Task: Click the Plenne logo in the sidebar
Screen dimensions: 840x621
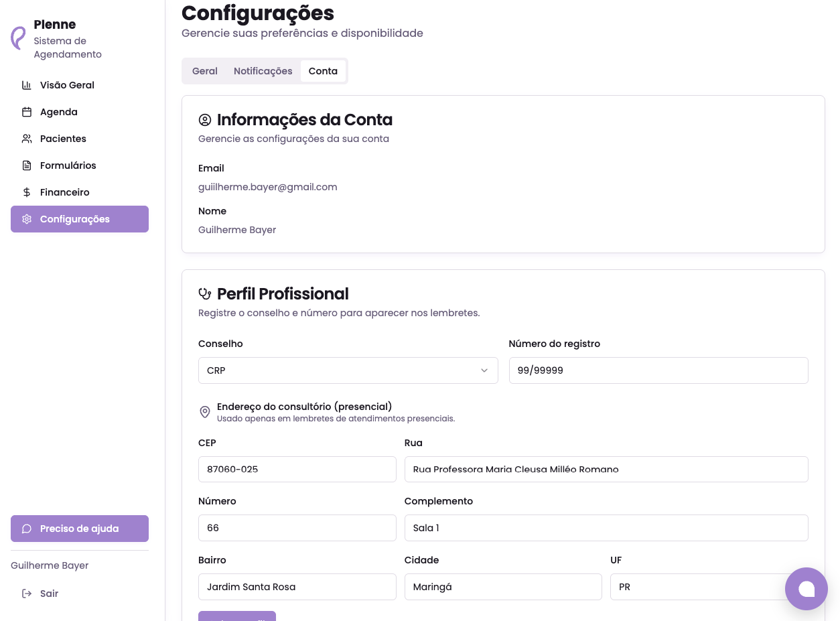Action: [18, 38]
